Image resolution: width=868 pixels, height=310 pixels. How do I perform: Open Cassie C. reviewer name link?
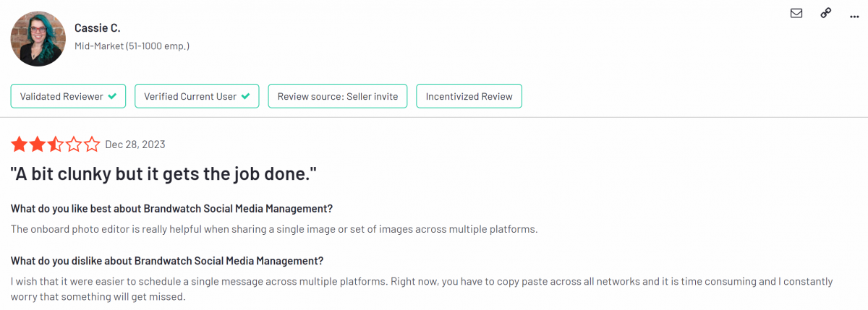click(x=97, y=28)
